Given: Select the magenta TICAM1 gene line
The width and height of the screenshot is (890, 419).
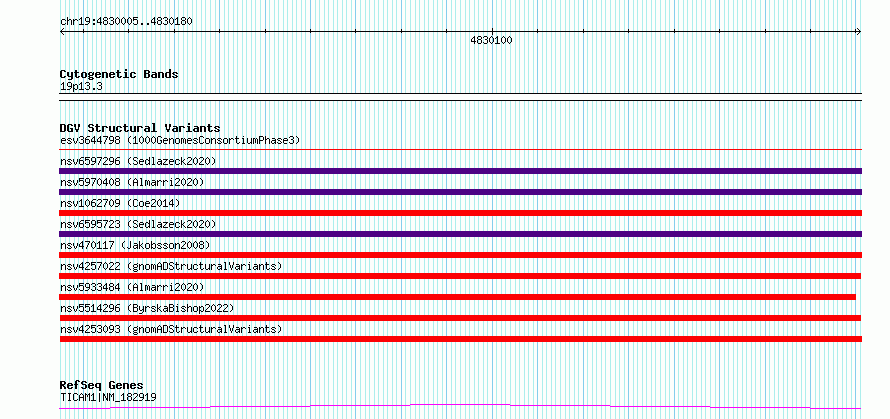Looking at the screenshot, I should pos(460,407).
